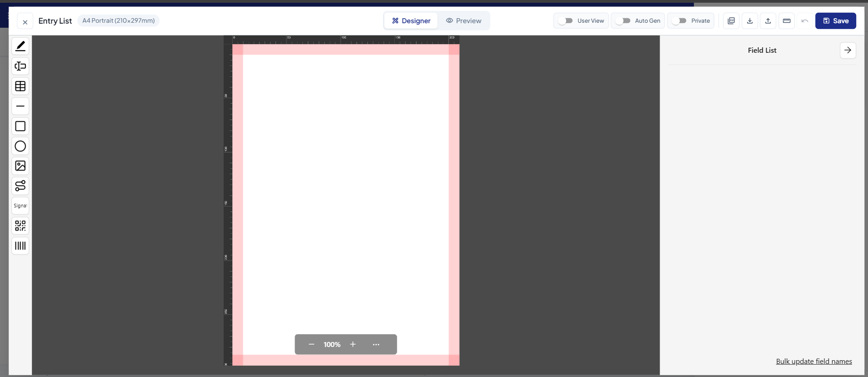This screenshot has height=377, width=868.
Task: Click the 100% zoom level
Action: click(332, 345)
